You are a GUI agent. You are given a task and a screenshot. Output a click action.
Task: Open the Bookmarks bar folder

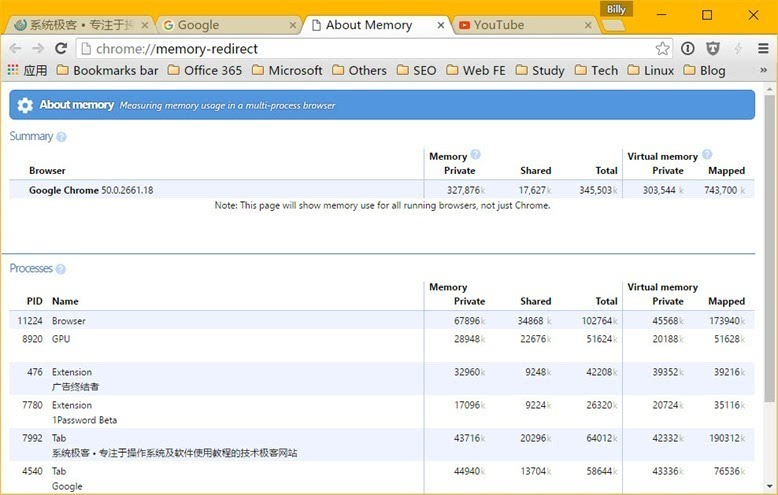[x=108, y=70]
